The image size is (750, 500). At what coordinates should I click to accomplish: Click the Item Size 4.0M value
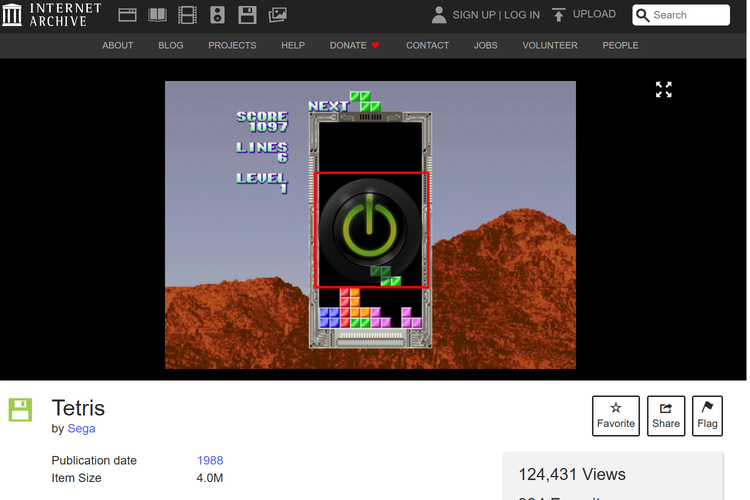click(x=210, y=478)
